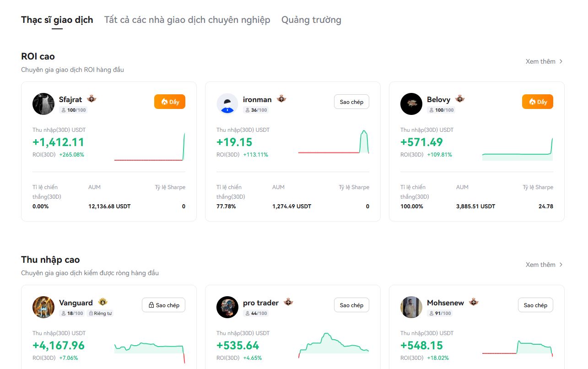The image size is (588, 369).
Task: Click the income value +571.49
Action: (x=422, y=142)
